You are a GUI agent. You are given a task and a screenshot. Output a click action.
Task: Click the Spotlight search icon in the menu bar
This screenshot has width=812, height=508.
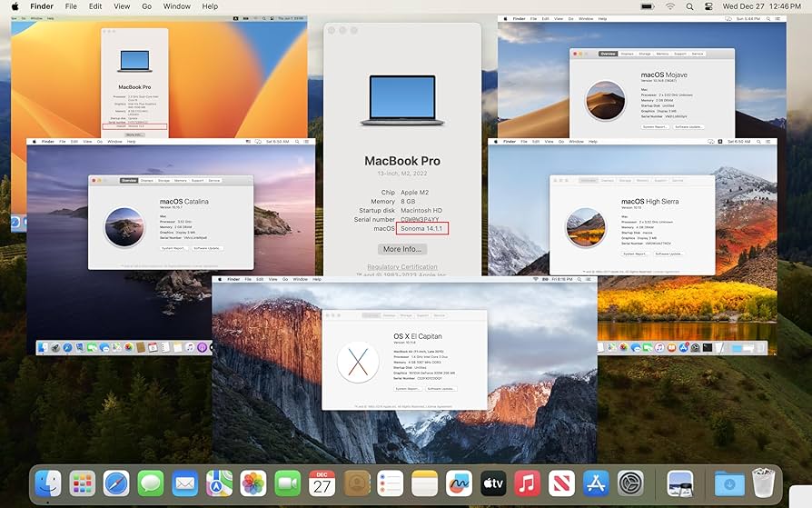pos(691,6)
